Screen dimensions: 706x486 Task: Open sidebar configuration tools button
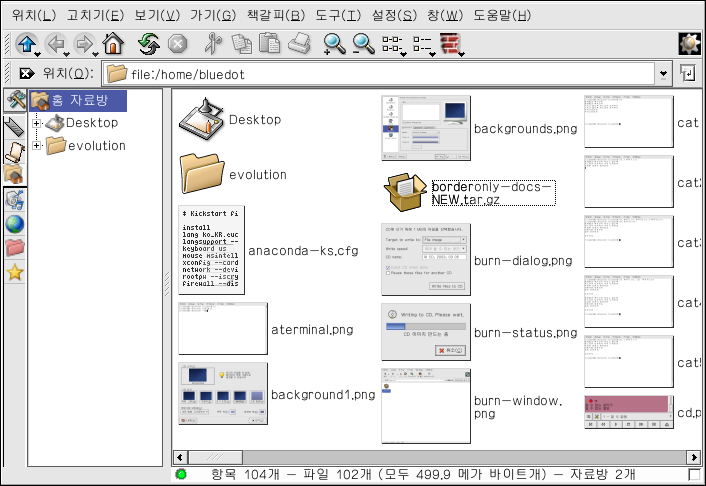[x=15, y=101]
